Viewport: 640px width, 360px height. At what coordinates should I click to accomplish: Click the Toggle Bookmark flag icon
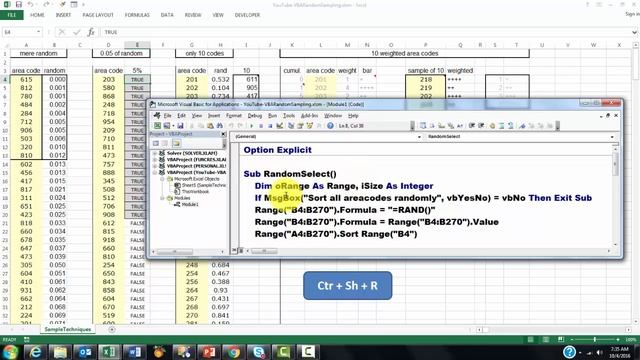click(x=522, y=126)
